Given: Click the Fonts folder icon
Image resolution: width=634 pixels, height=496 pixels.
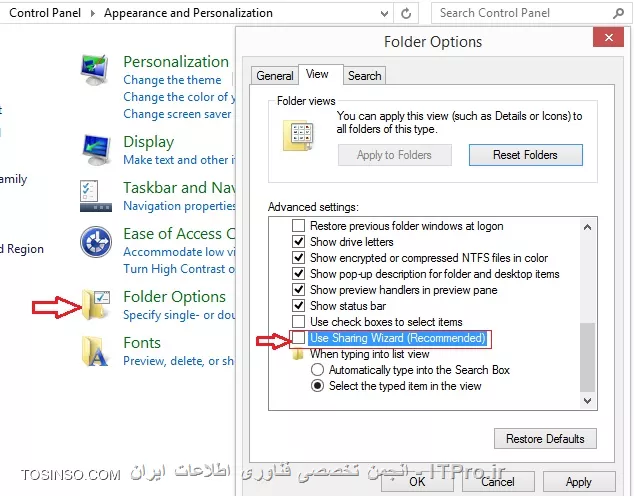Looking at the screenshot, I should coord(95,351).
